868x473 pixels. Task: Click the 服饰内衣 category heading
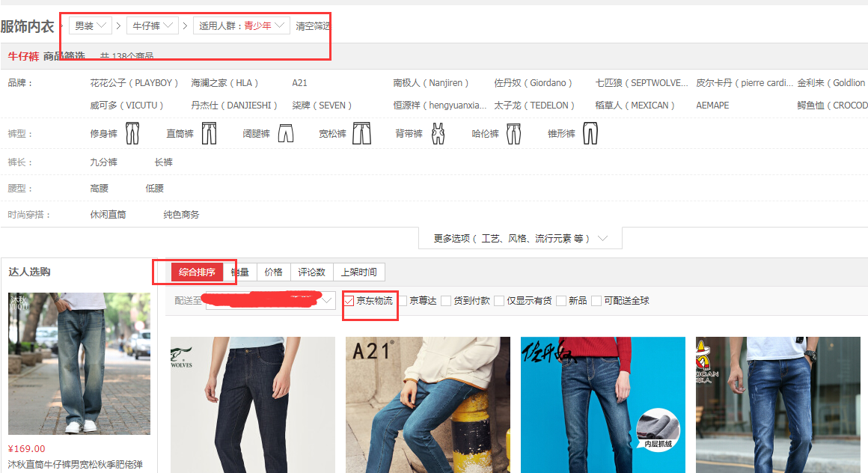[27, 26]
